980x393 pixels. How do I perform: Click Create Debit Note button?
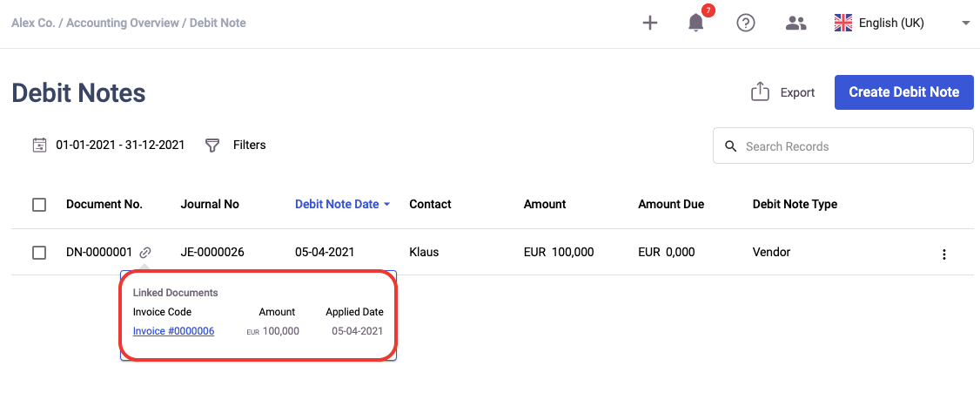(x=903, y=92)
